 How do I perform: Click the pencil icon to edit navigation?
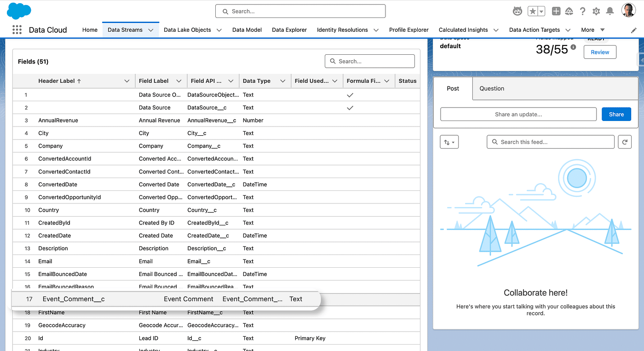pos(634,30)
